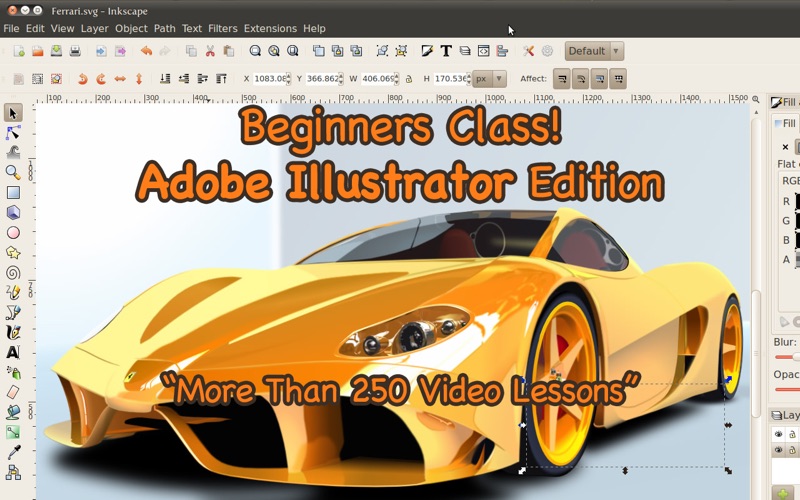The image size is (800, 500).
Task: Select the Gradient tool
Action: (x=13, y=432)
